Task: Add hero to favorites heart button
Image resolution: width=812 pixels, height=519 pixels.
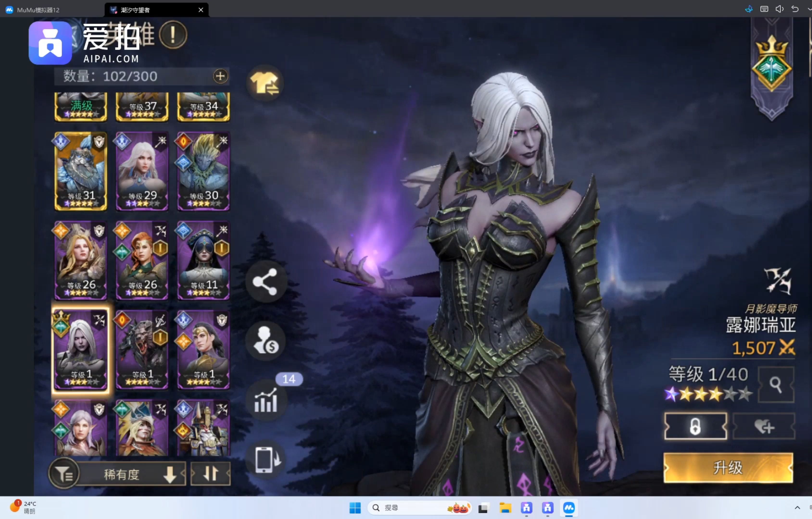Action: (764, 426)
